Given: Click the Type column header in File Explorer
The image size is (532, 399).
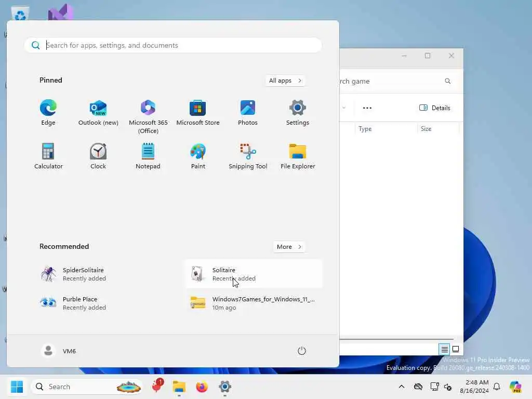Looking at the screenshot, I should point(386,129).
